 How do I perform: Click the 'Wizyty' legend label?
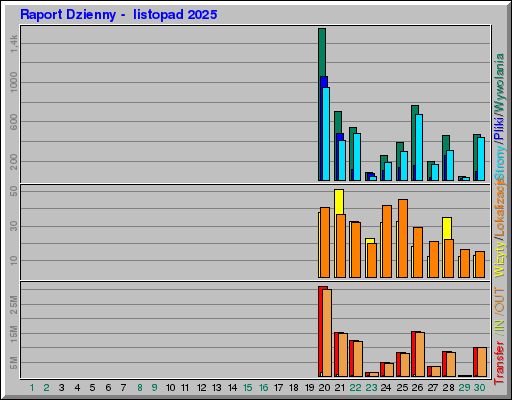(x=499, y=259)
